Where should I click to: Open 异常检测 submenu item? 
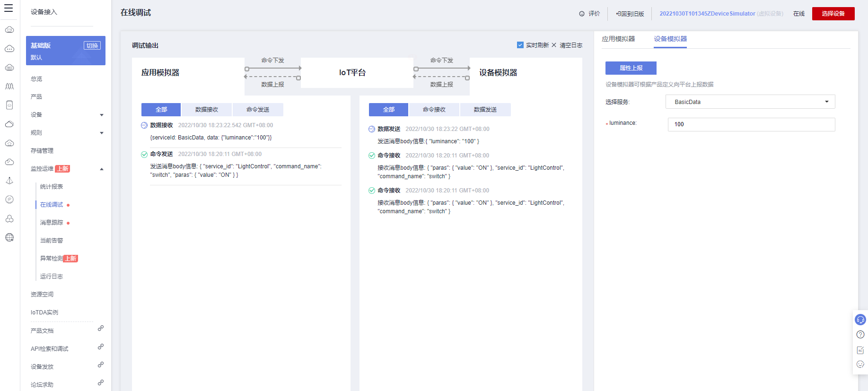click(52, 259)
